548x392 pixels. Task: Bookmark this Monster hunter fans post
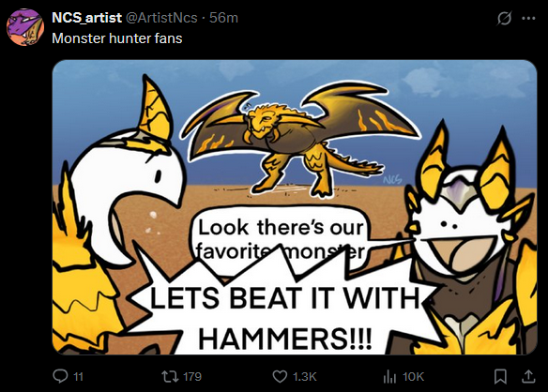(x=500, y=376)
